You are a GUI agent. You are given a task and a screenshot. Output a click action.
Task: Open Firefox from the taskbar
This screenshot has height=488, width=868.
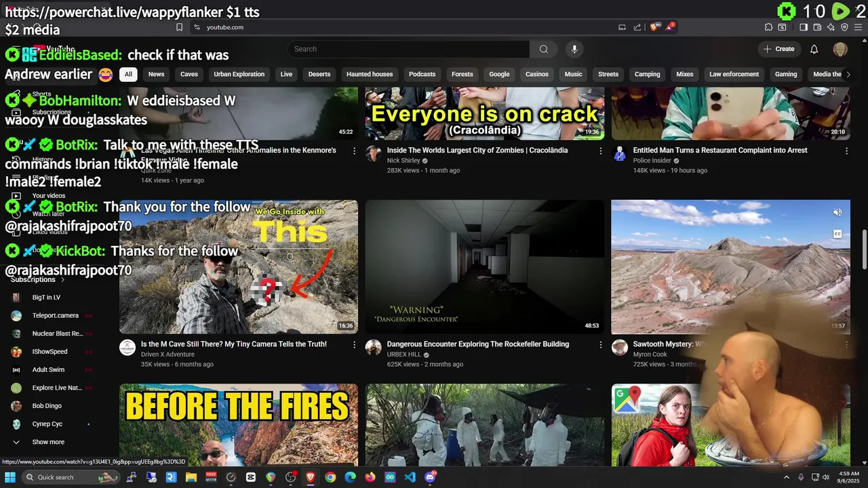(x=370, y=477)
